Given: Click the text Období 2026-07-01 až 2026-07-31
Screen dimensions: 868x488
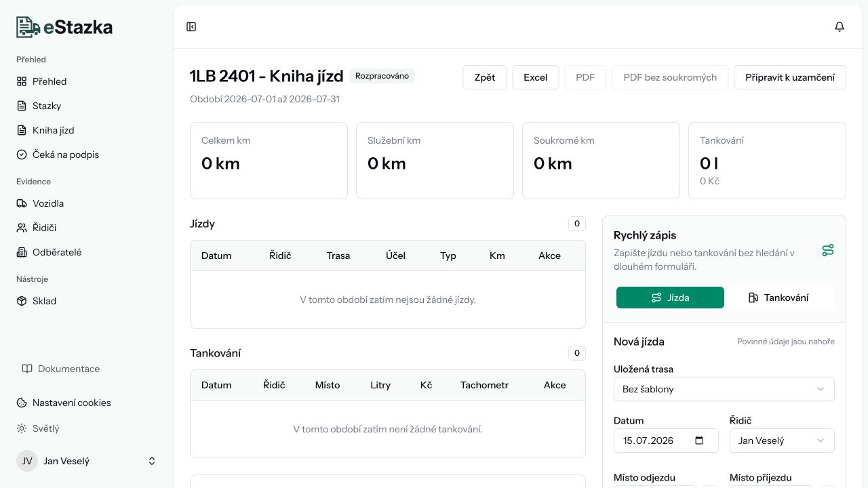Looking at the screenshot, I should [x=264, y=99].
